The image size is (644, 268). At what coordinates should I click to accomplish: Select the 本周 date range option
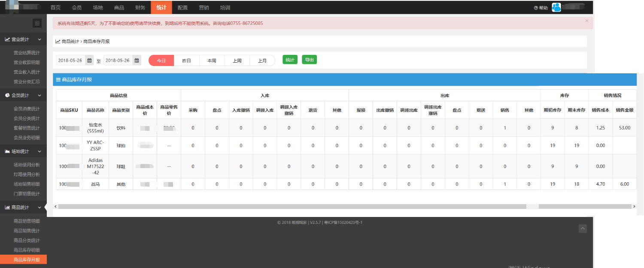click(212, 60)
